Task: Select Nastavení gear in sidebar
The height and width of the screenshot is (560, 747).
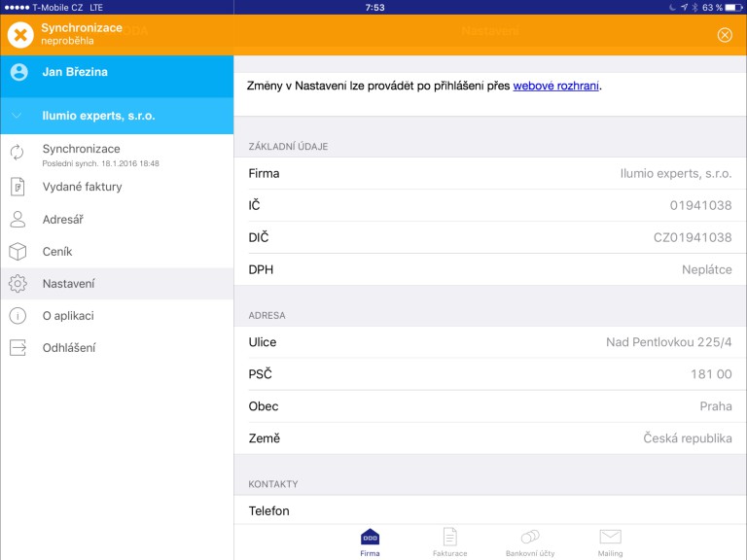Action: coord(18,284)
